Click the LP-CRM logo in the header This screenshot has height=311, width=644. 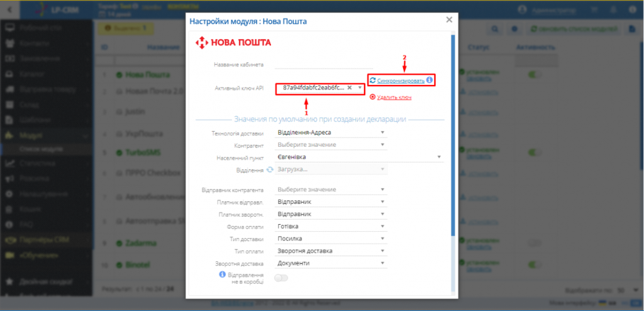[56, 9]
